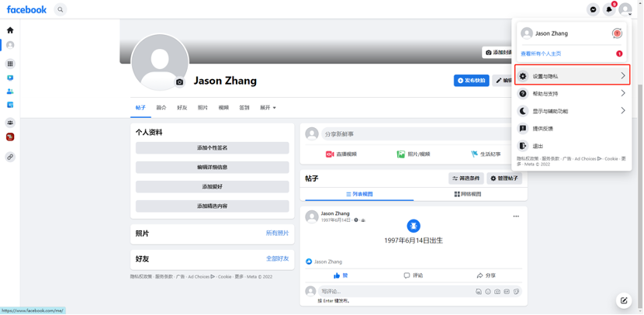Open new message compose icon at bottom right
This screenshot has width=644, height=315.
tap(623, 300)
